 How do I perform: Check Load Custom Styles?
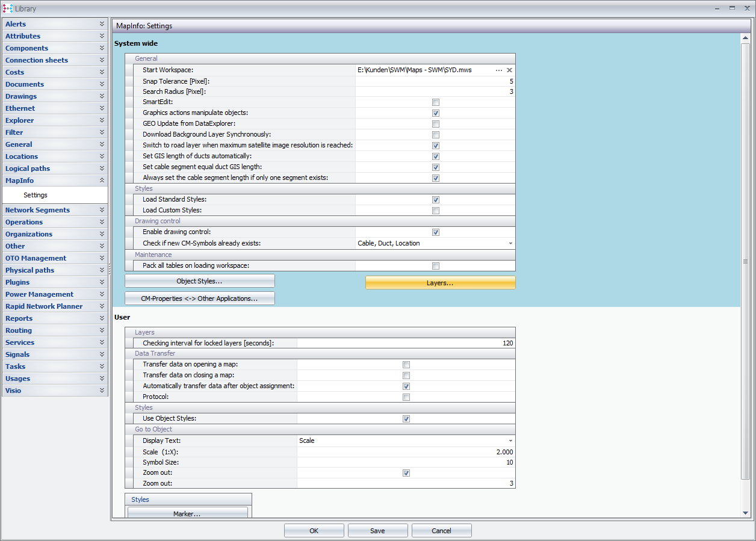(436, 211)
